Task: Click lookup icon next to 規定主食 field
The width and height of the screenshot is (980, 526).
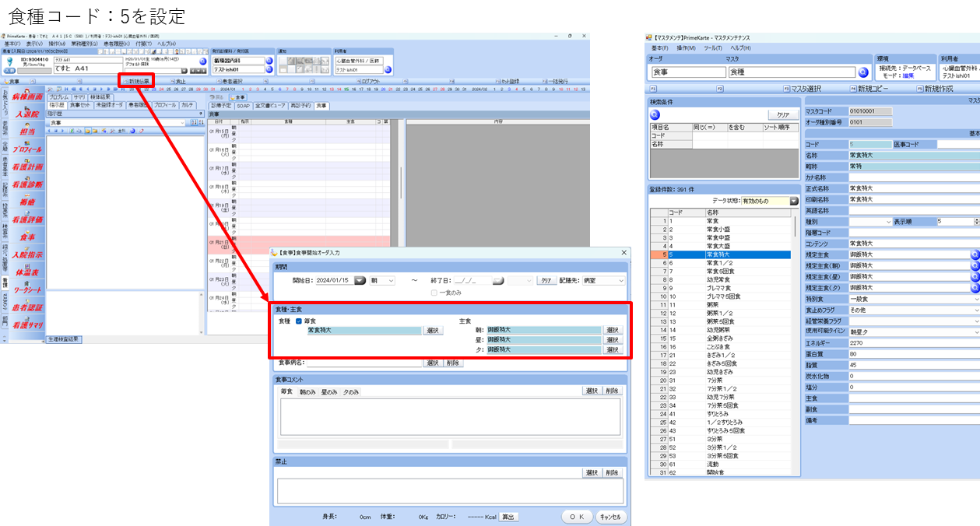Action: click(975, 254)
